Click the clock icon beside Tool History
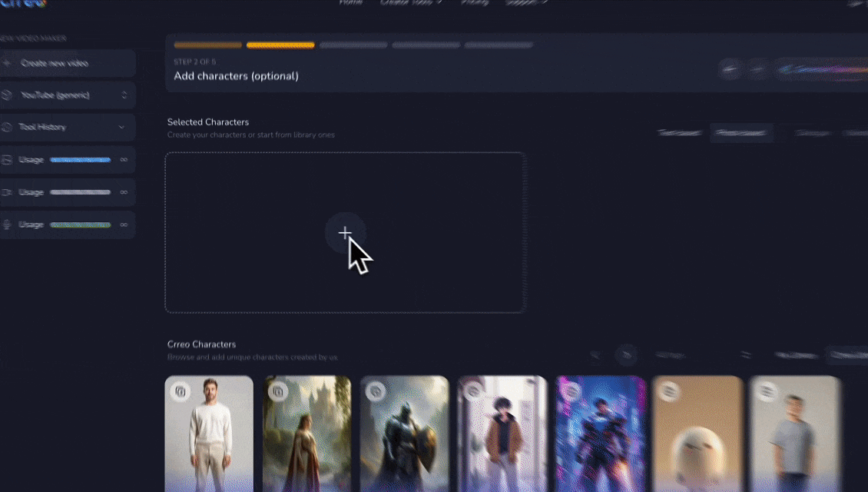 click(x=7, y=127)
